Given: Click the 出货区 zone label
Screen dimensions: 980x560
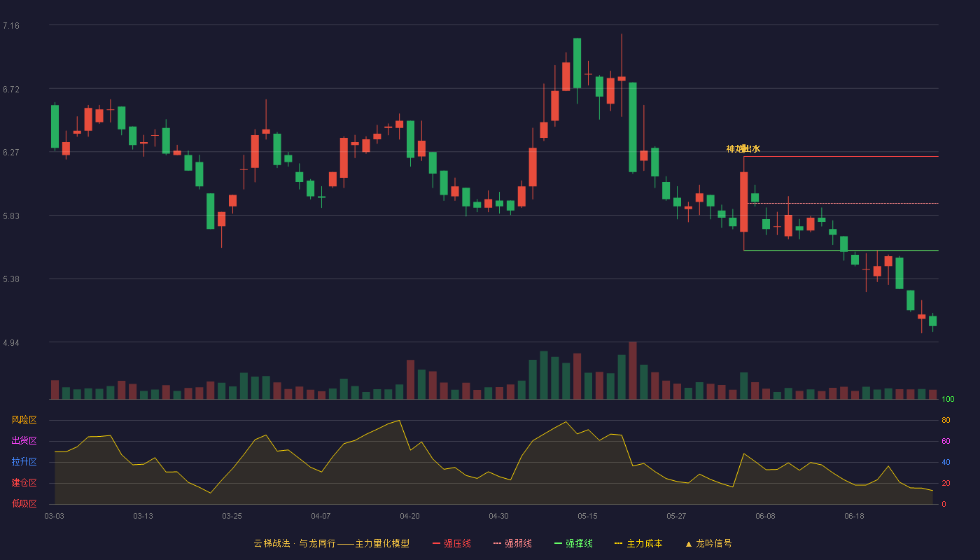Looking at the screenshot, I should 24,441.
